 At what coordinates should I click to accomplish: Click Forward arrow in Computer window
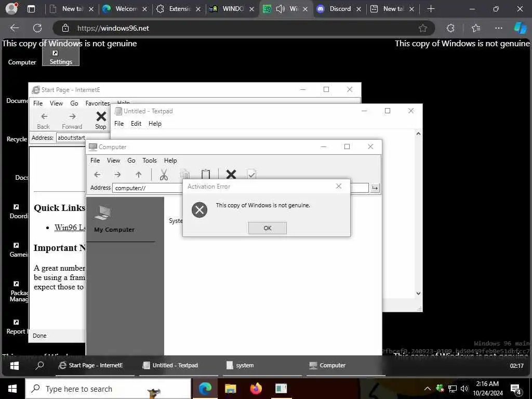[117, 175]
